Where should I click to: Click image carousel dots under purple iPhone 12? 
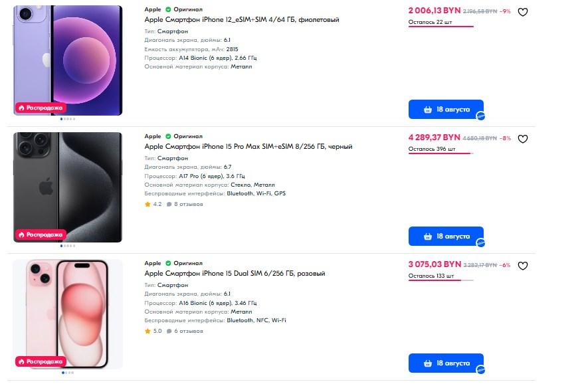[x=68, y=119]
